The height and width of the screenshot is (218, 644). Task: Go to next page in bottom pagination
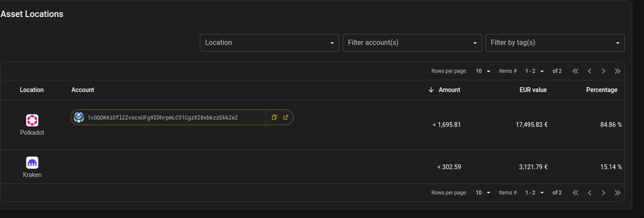tap(603, 192)
